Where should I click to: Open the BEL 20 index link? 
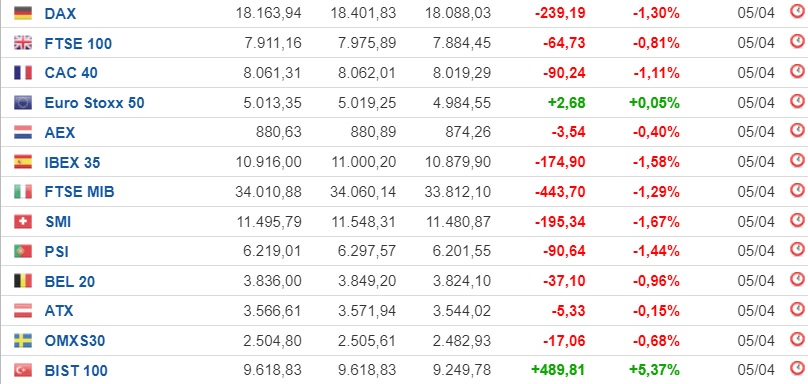[x=70, y=281]
